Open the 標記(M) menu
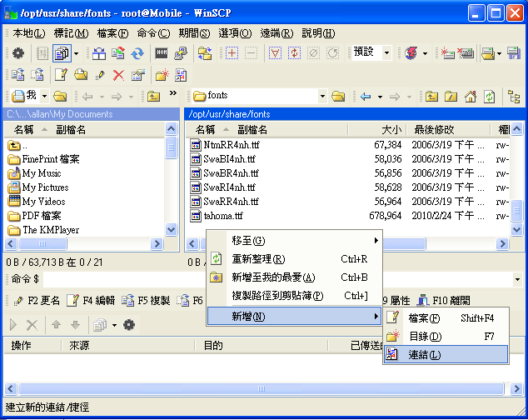Image resolution: width=528 pixels, height=420 pixels. [x=71, y=33]
